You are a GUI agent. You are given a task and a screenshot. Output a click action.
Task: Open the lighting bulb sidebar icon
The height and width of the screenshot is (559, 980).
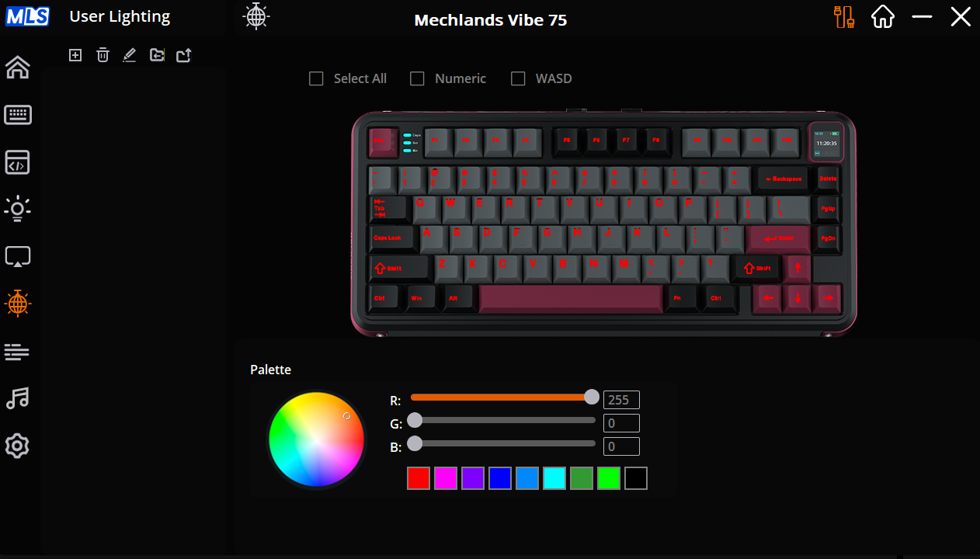(18, 209)
